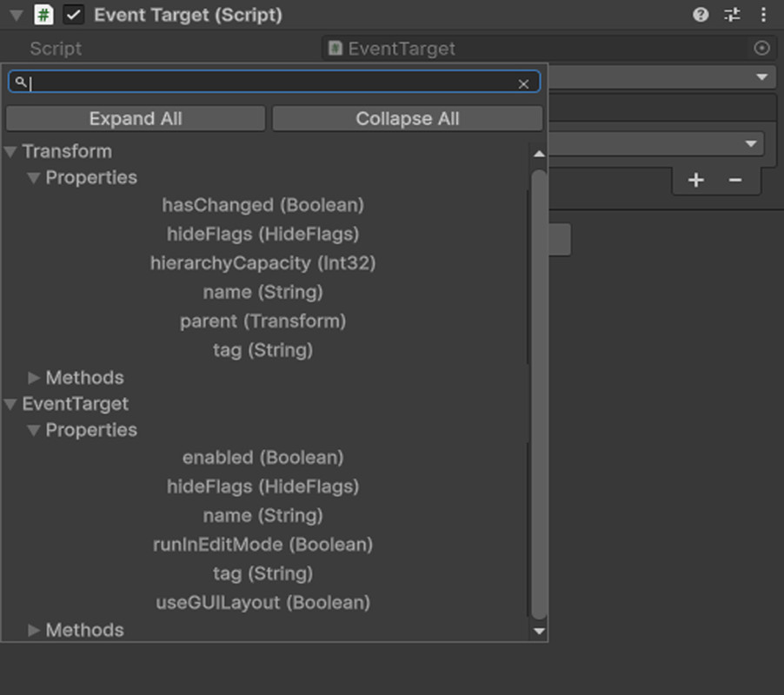Viewport: 784px width, 695px height.
Task: Click inside the search input field
Action: click(x=261, y=83)
